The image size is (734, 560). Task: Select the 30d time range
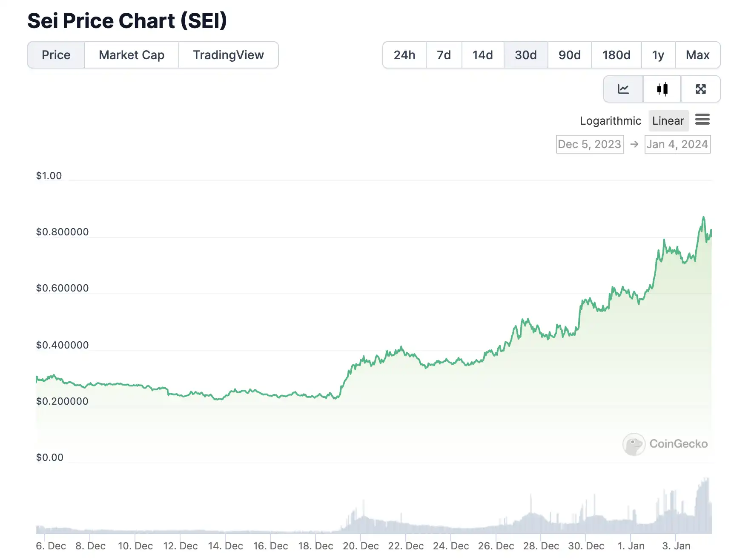pos(525,55)
